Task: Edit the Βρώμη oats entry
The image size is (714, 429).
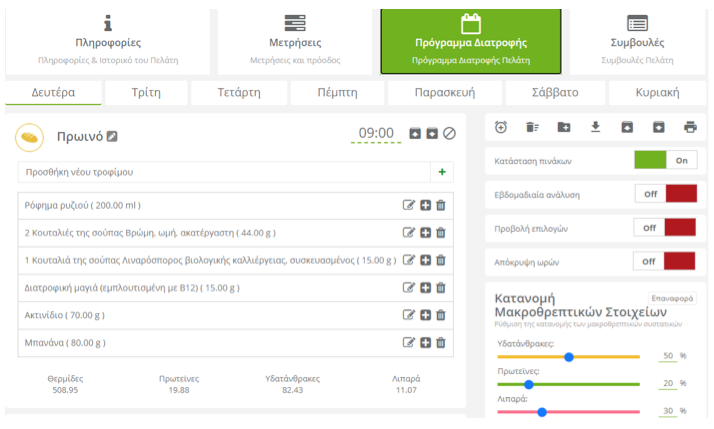Action: [409, 233]
